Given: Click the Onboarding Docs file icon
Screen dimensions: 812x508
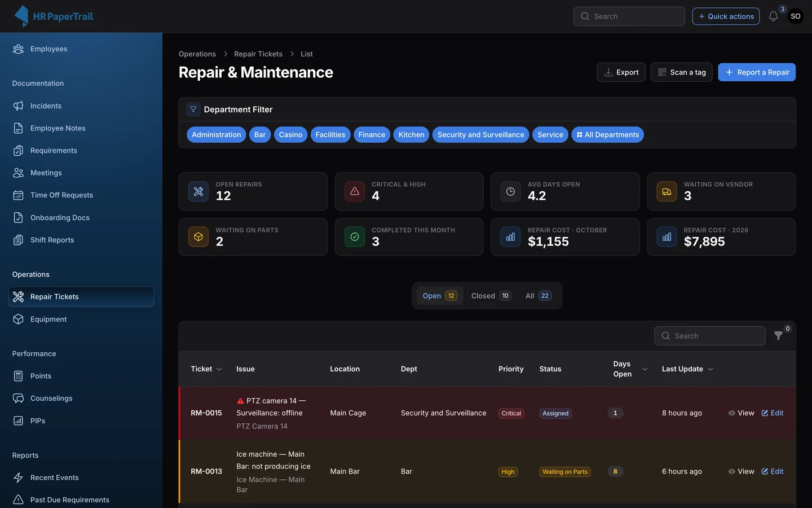Looking at the screenshot, I should (18, 218).
